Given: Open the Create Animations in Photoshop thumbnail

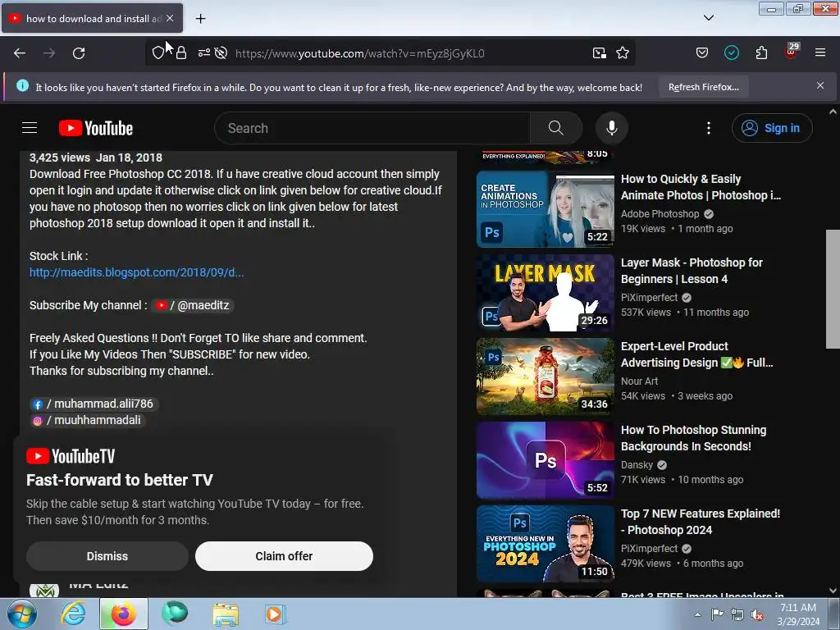Looking at the screenshot, I should tap(546, 209).
